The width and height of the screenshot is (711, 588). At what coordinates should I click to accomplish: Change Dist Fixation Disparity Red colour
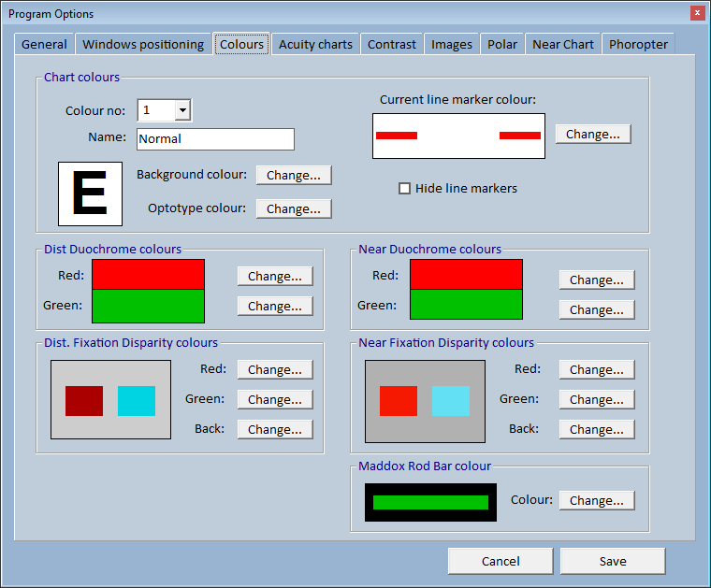coord(275,369)
